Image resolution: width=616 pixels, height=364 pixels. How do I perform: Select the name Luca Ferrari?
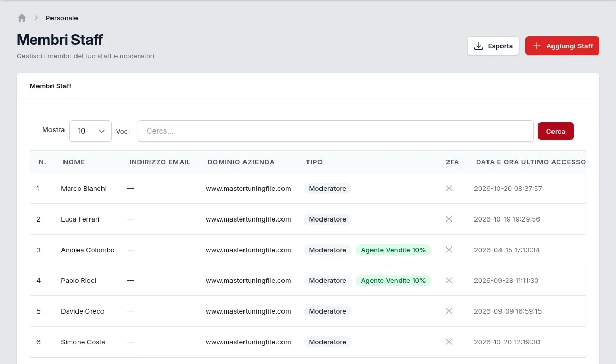pos(80,219)
